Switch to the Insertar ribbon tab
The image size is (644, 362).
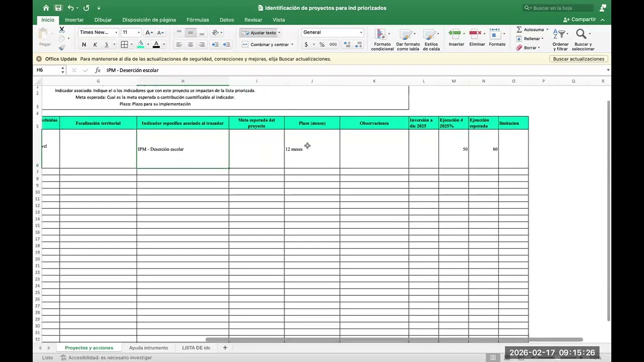pyautogui.click(x=74, y=20)
